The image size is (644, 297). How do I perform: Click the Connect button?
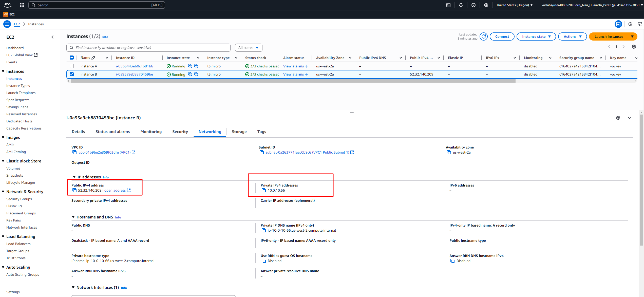click(502, 36)
